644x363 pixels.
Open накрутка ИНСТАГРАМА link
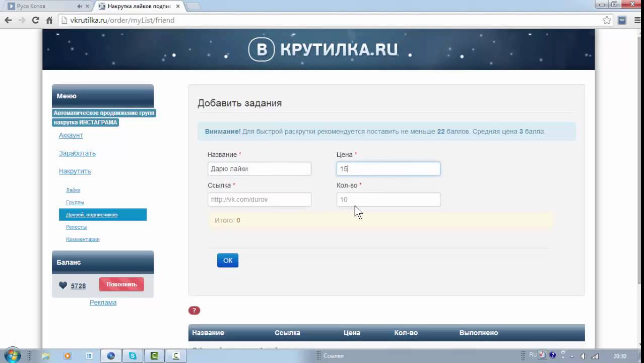point(86,123)
